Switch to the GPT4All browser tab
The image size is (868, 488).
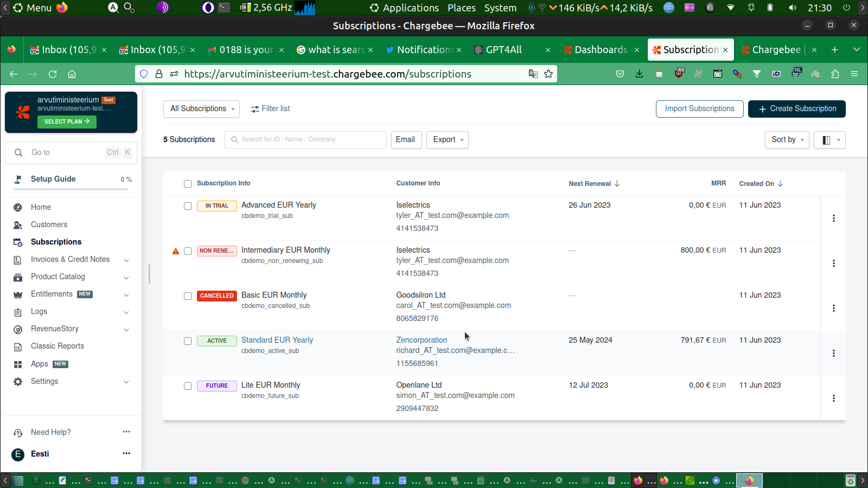click(512, 50)
